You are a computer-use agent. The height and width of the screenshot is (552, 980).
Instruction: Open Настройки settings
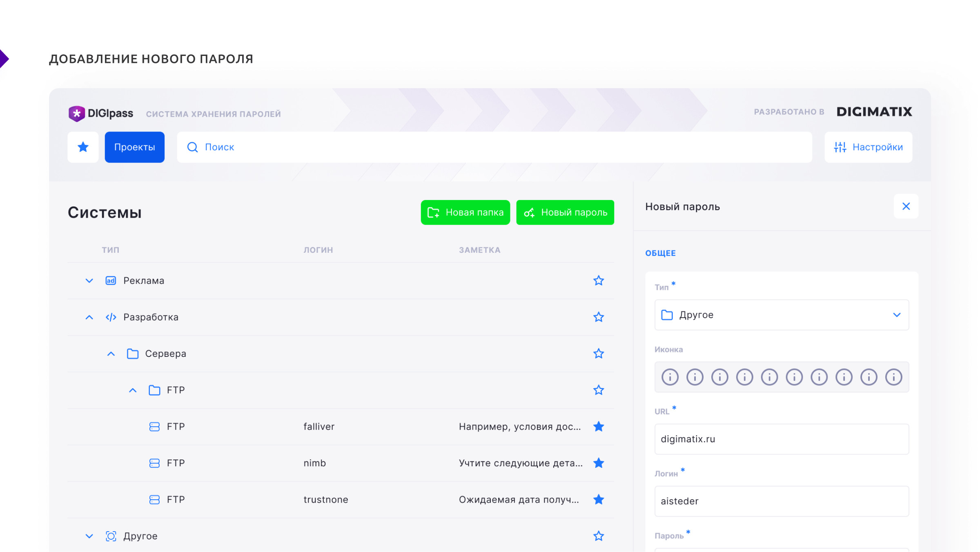point(868,147)
